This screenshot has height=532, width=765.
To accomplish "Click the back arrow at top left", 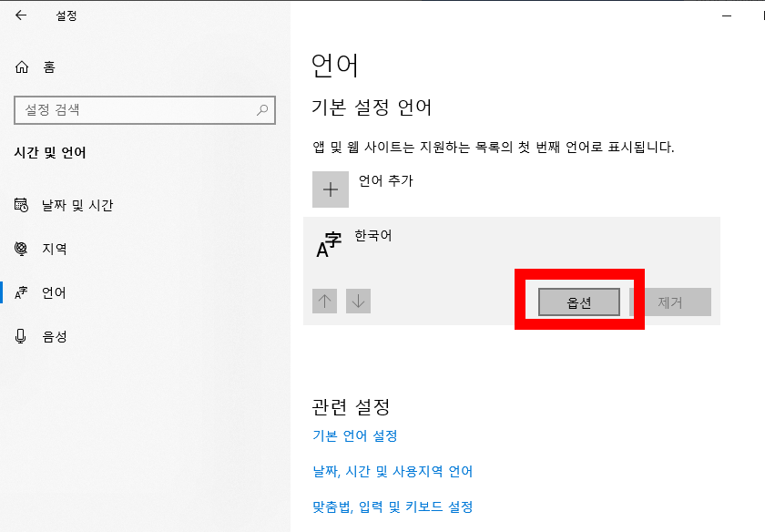I will tap(20, 15).
